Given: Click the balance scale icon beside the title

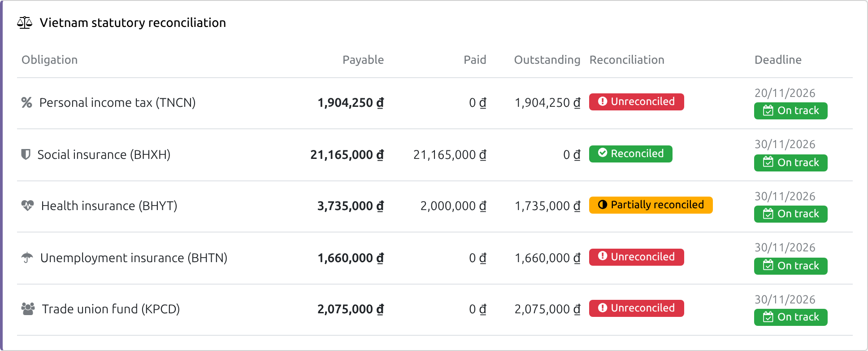Looking at the screenshot, I should (x=25, y=22).
